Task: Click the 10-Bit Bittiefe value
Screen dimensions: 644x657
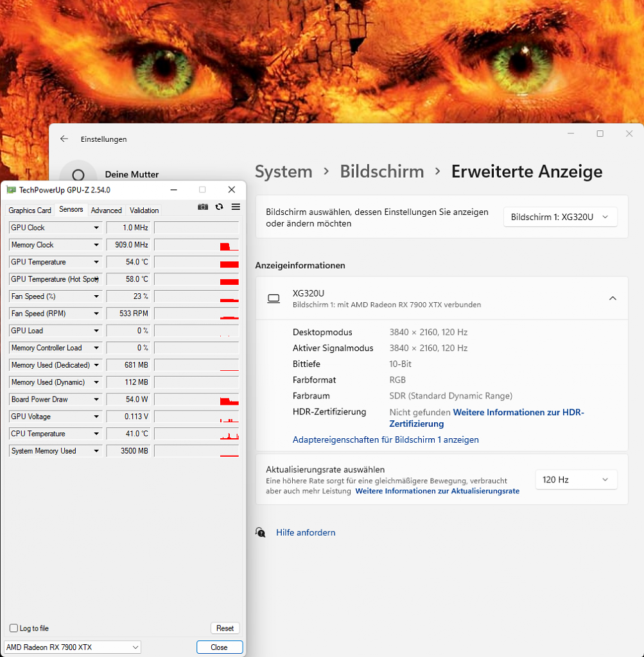Action: pos(401,364)
